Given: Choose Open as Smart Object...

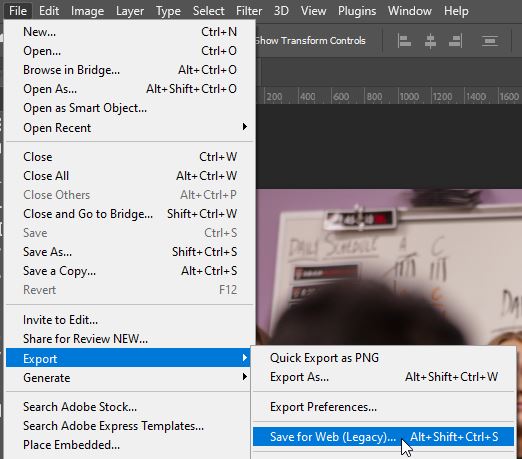Looking at the screenshot, I should click(130, 108).
